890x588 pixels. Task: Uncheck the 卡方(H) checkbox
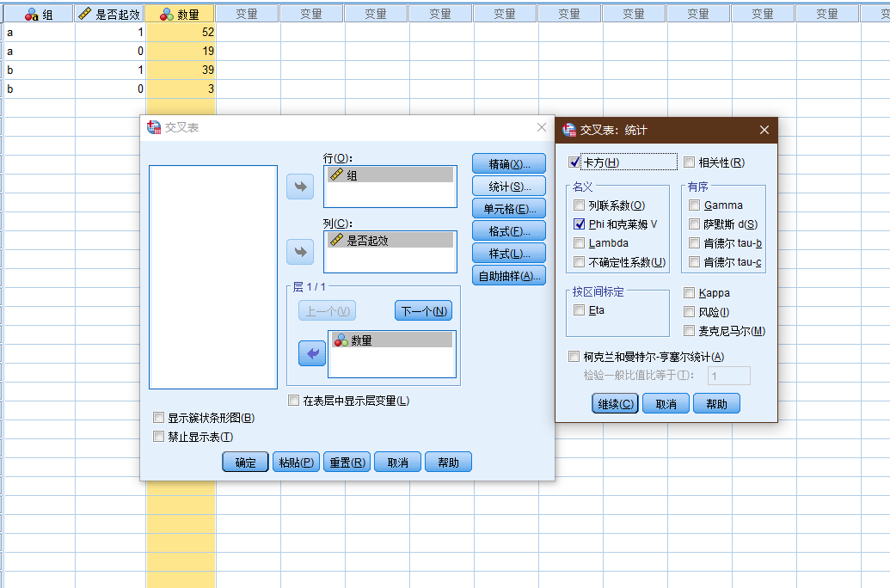pos(574,162)
